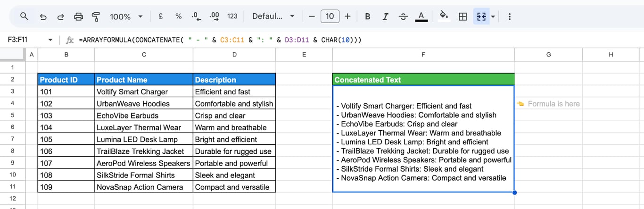Click the Concatenated Text header cell
Image resolution: width=644 pixels, height=209 pixels.
click(x=423, y=80)
